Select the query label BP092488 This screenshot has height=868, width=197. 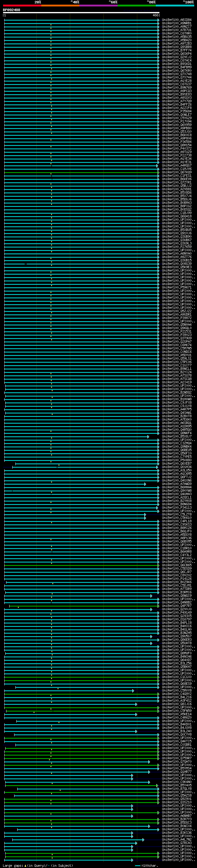(11, 10)
